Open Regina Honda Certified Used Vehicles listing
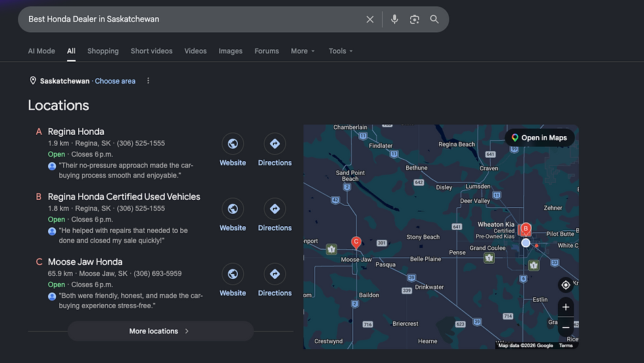 (124, 197)
